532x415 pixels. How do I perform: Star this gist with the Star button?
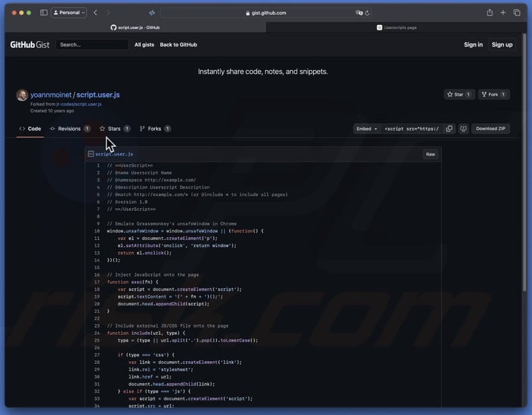pyautogui.click(x=459, y=95)
